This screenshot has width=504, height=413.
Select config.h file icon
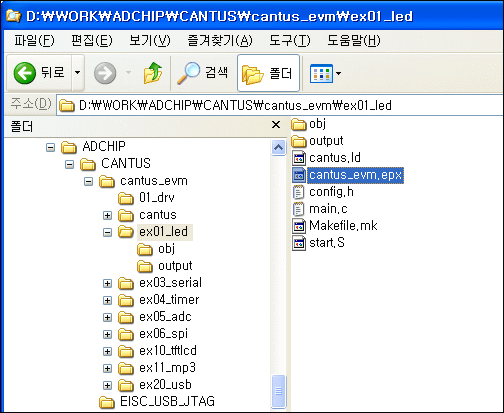[x=299, y=192]
